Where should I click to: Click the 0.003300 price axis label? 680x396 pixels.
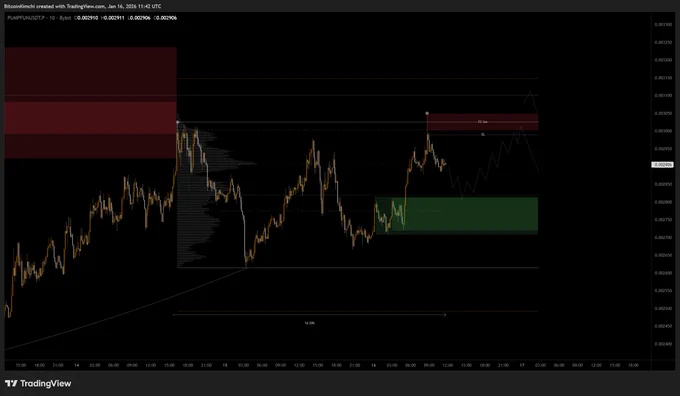coord(663,25)
